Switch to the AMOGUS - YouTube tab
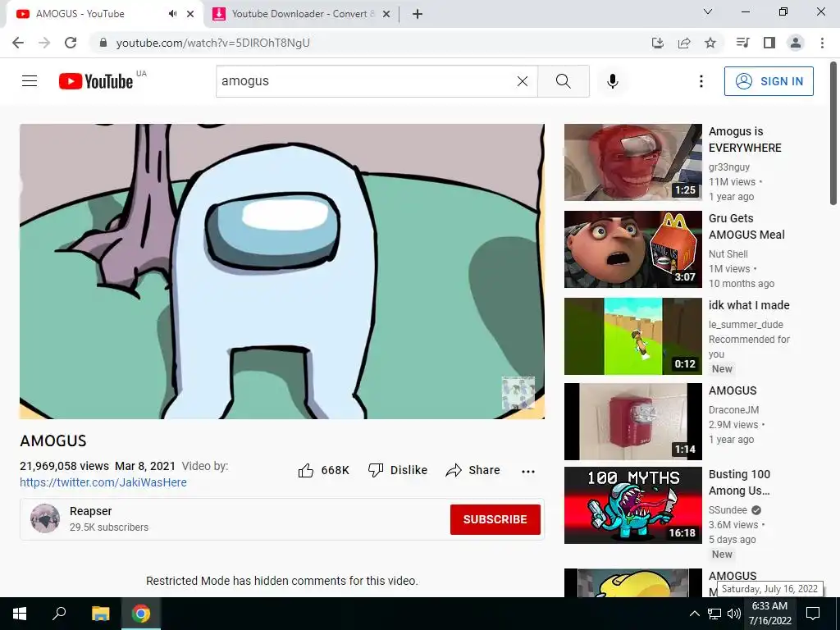The image size is (840, 630). 104,14
